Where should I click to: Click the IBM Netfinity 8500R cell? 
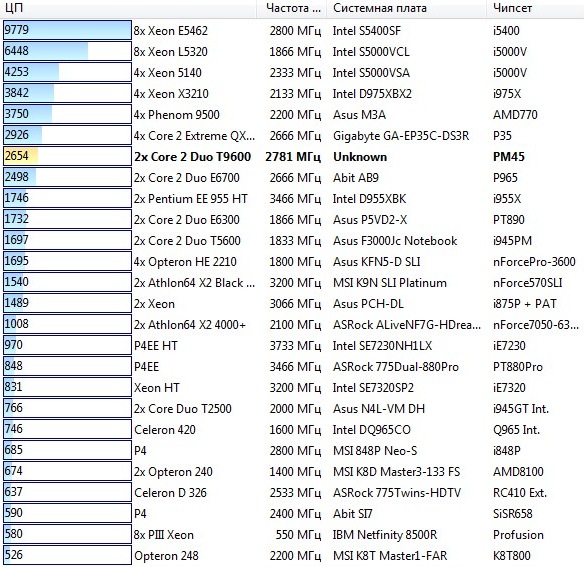click(x=385, y=535)
